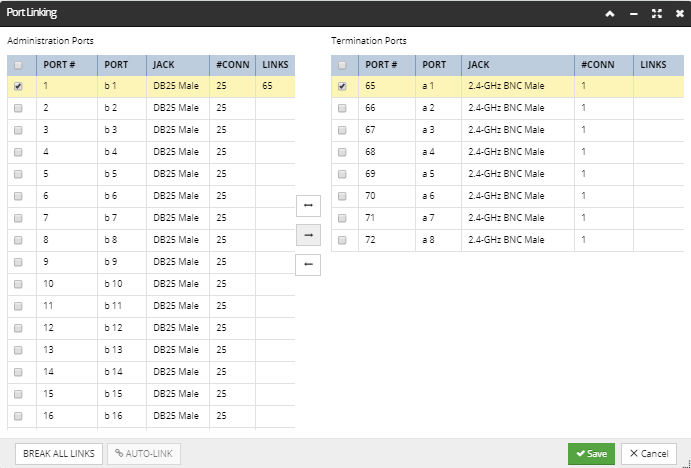Screen dimensions: 691x468
Task: Click the right arrow link button
Action: coord(308,235)
